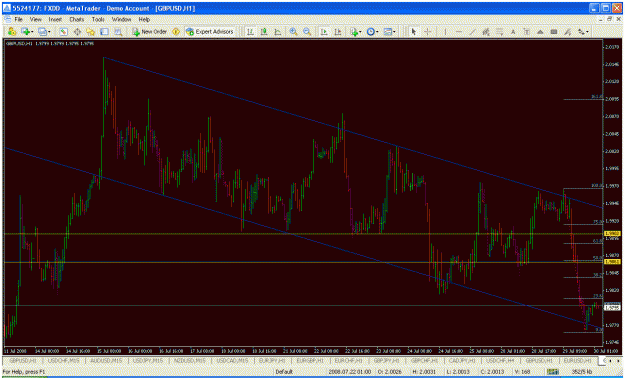The height and width of the screenshot is (378, 625).
Task: Switch to the USDJPY,M15 chart tab
Action: coord(148,360)
